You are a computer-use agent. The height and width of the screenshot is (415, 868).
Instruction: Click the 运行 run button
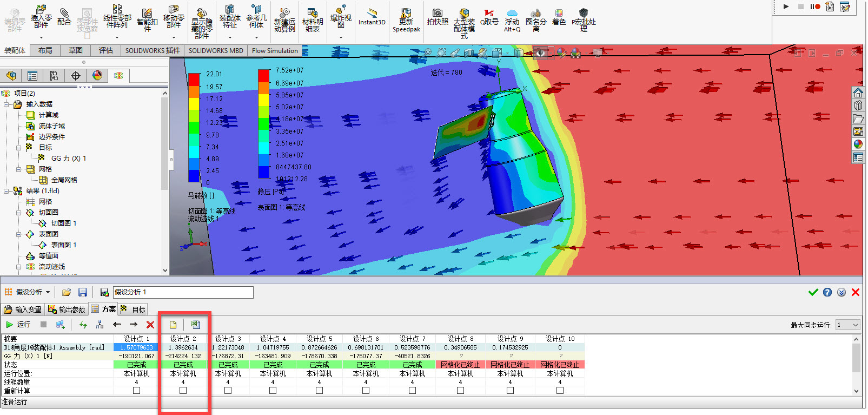[x=18, y=325]
